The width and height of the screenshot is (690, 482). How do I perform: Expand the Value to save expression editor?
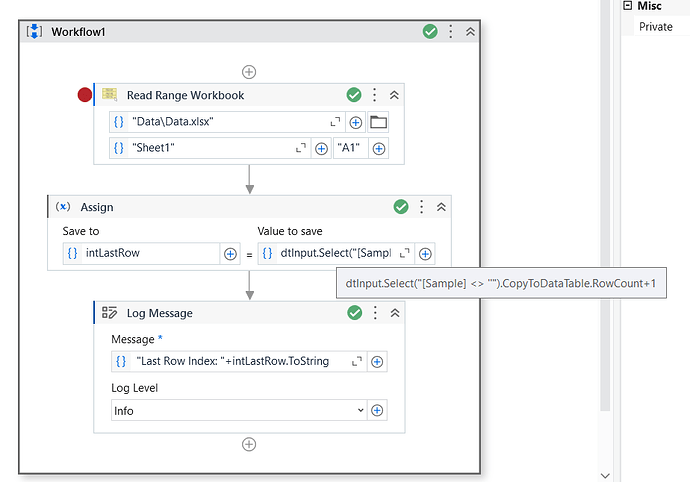[x=405, y=253]
